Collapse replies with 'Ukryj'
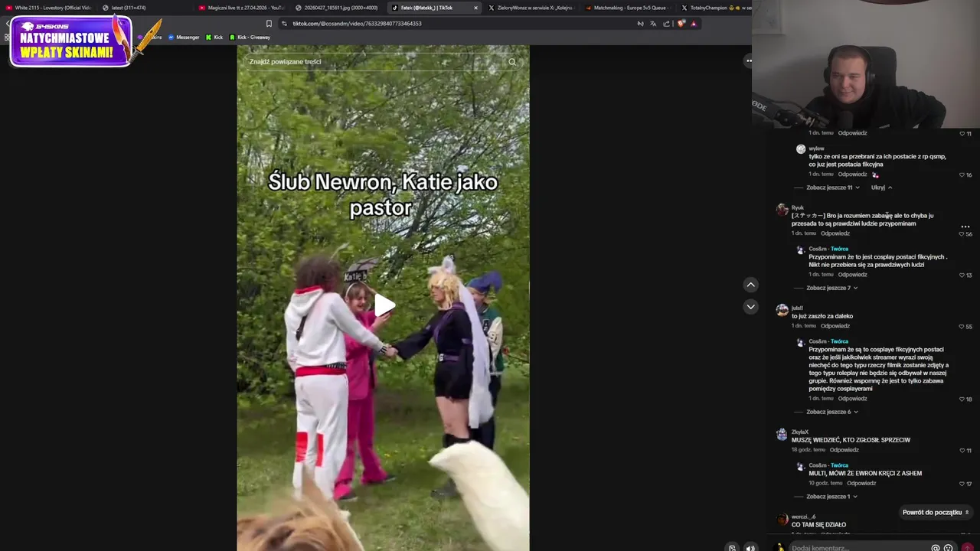The height and width of the screenshot is (551, 980). pos(881,187)
